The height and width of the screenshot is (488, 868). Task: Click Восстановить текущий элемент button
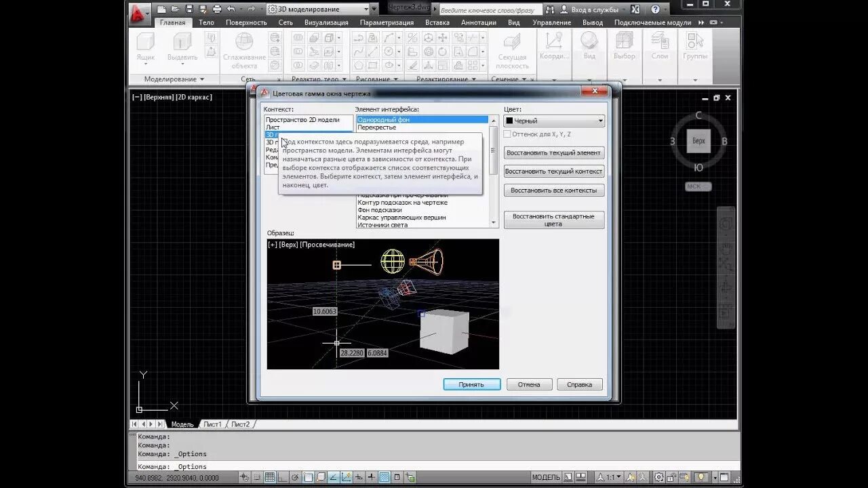(554, 152)
